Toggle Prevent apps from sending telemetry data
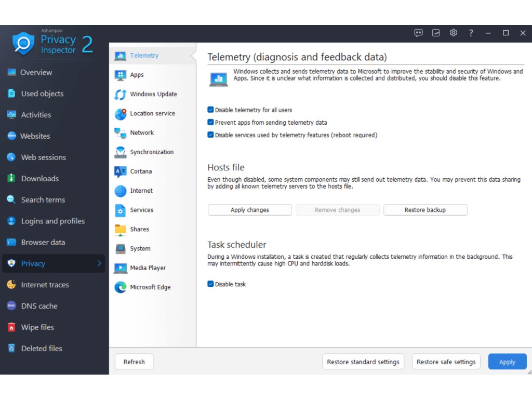Viewport: 532px width, 399px height. pos(210,122)
